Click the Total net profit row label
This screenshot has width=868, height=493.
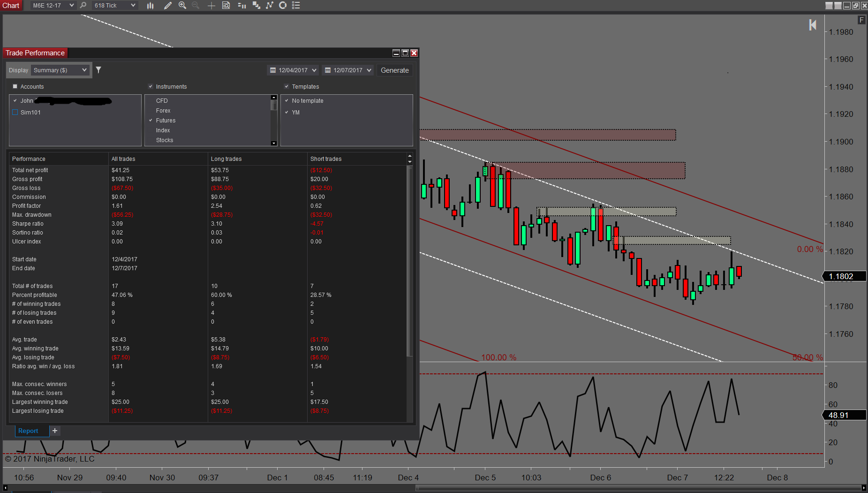pyautogui.click(x=30, y=170)
